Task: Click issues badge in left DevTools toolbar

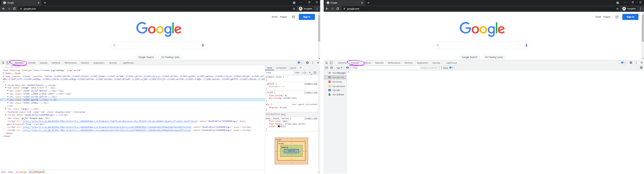Action: point(299,63)
